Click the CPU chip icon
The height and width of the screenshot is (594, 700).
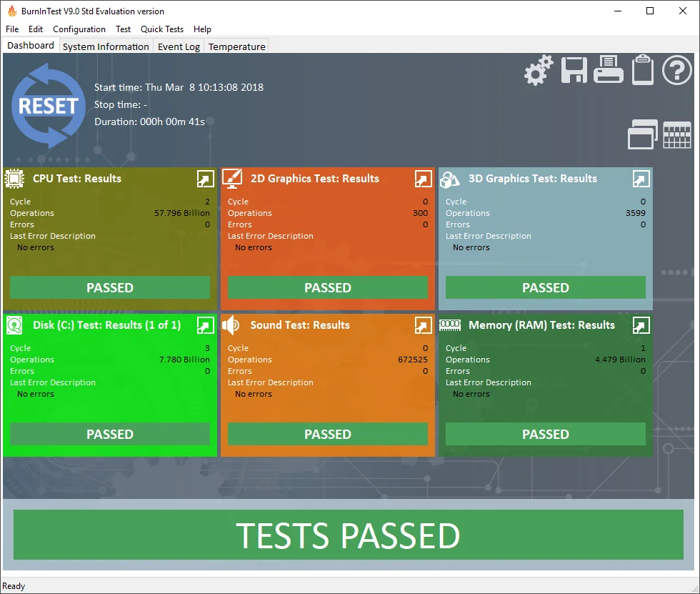(14, 179)
